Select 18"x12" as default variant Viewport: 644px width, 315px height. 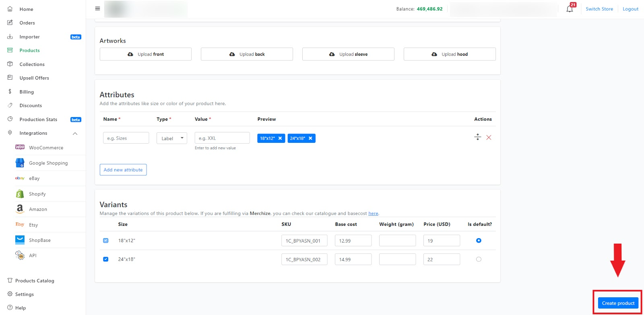pos(479,241)
